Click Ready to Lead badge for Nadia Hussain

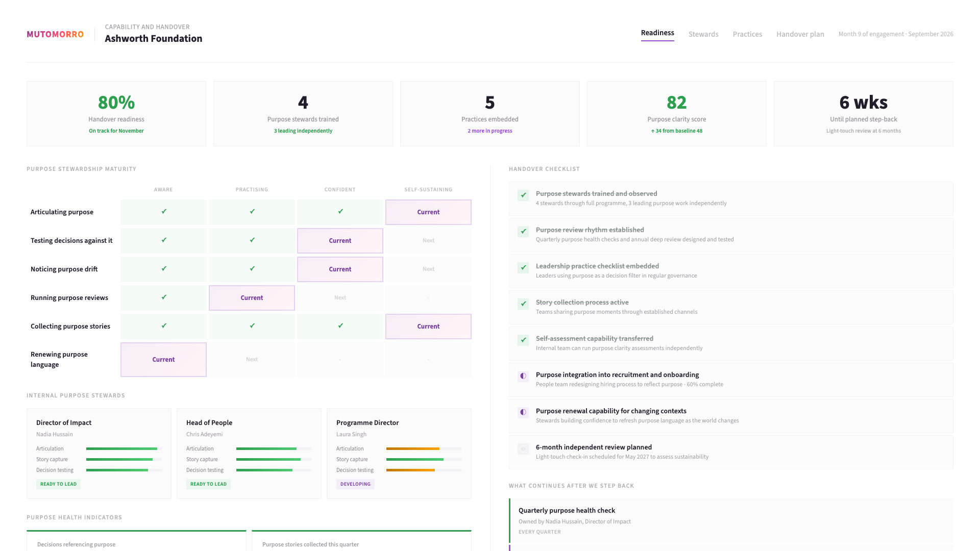pos(58,484)
